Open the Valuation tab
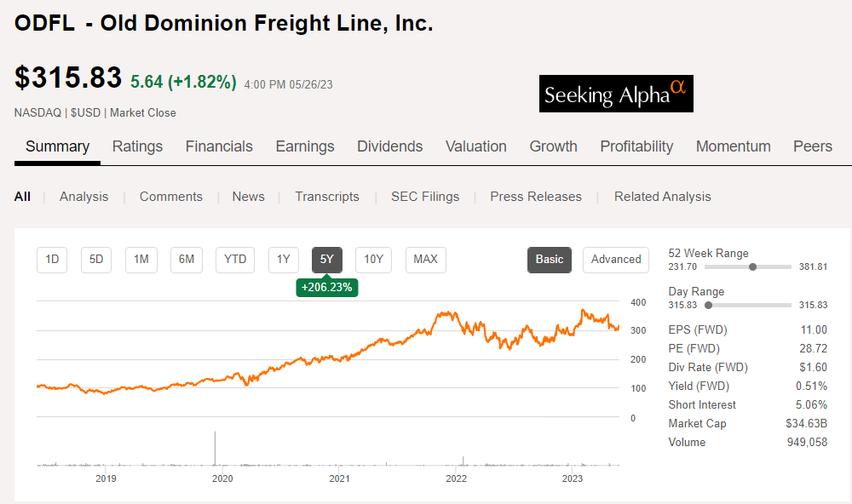The height and width of the screenshot is (504, 852). coord(475,146)
